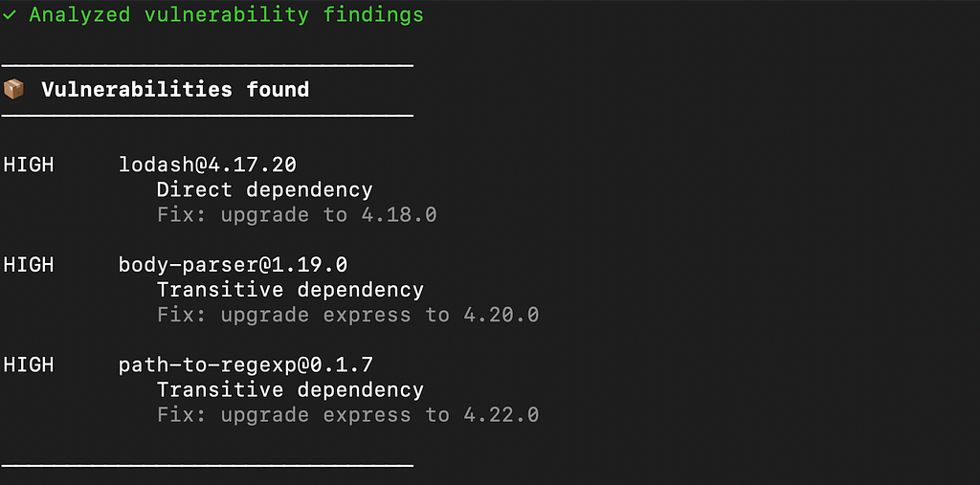The width and height of the screenshot is (980, 485).
Task: Click HIGH severity label beside lodash
Action: (x=29, y=165)
